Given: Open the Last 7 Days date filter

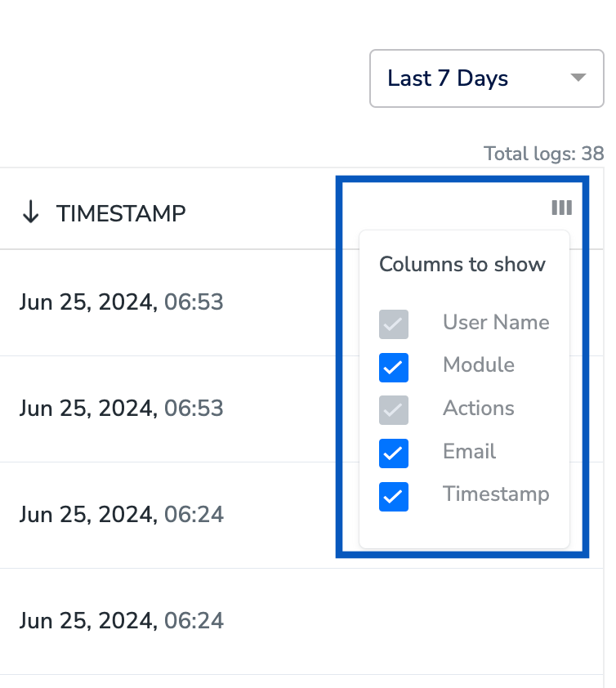Looking at the screenshot, I should tap(486, 78).
